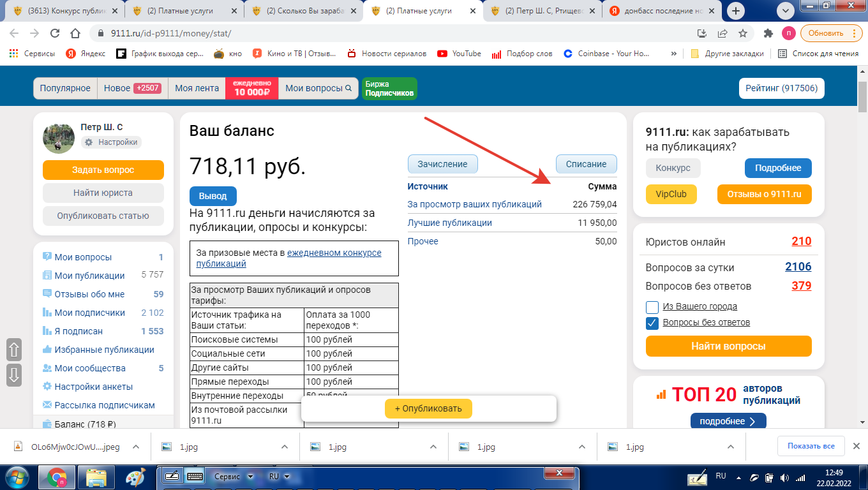Image resolution: width=868 pixels, height=490 pixels.
Task: Click the home icon in browser toolbar
Action: [75, 33]
